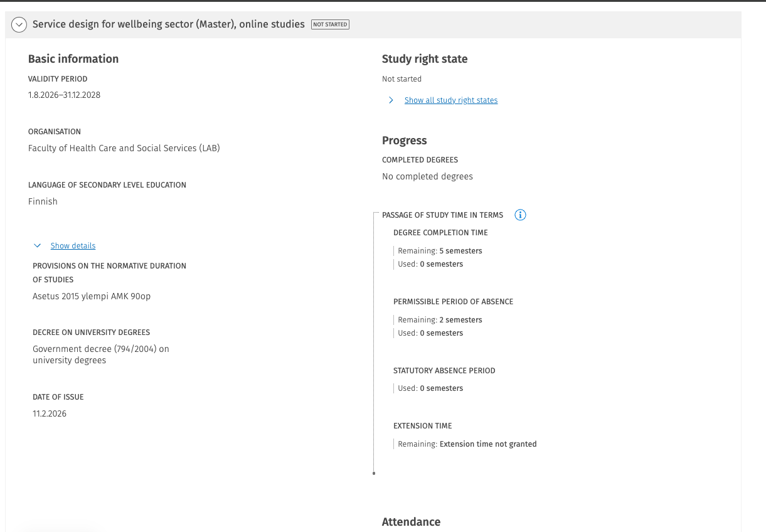The height and width of the screenshot is (532, 766).
Task: Click the Degree completion time label
Action: click(x=440, y=233)
